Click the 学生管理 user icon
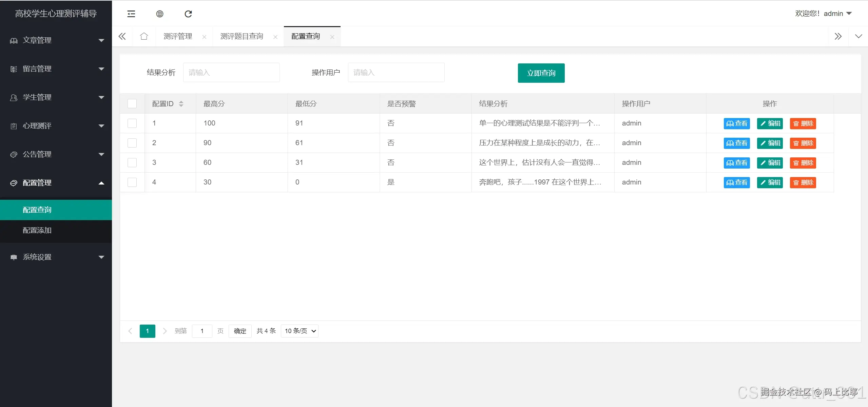Screen dimensions: 868x407 [14, 98]
